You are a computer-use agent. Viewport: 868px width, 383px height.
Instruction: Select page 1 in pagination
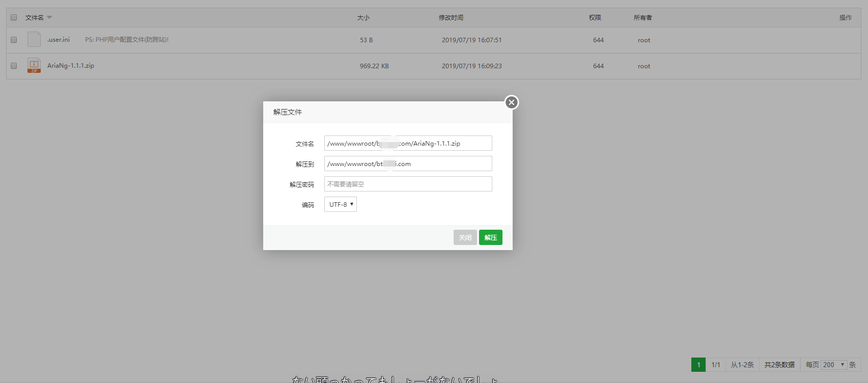point(698,365)
